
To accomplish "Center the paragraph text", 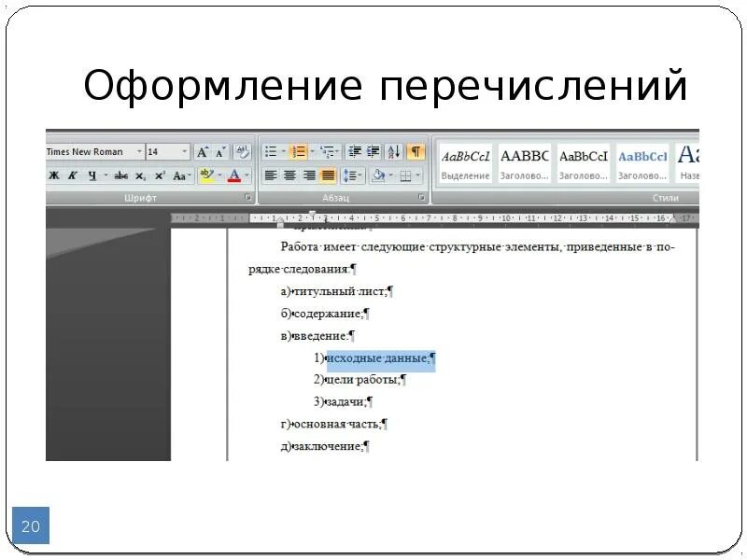I will [289, 175].
